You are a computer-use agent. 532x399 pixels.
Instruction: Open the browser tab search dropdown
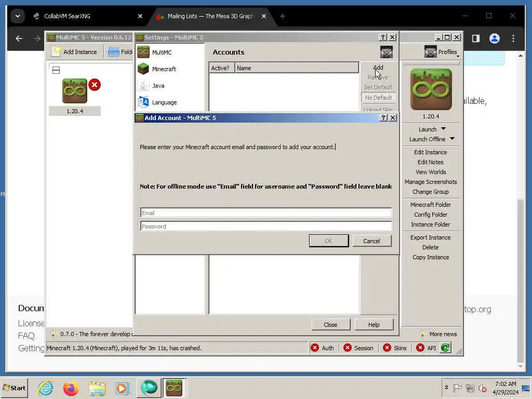[x=18, y=16]
